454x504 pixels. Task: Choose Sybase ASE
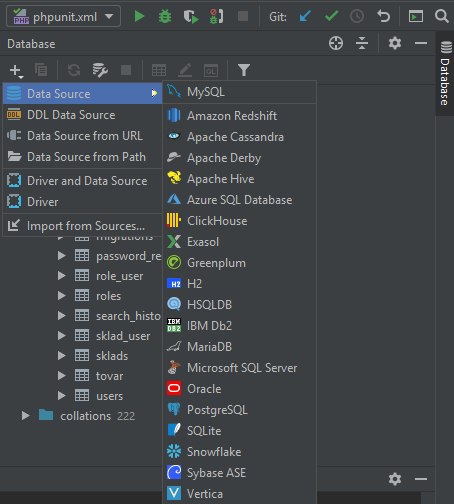pyautogui.click(x=239, y=473)
